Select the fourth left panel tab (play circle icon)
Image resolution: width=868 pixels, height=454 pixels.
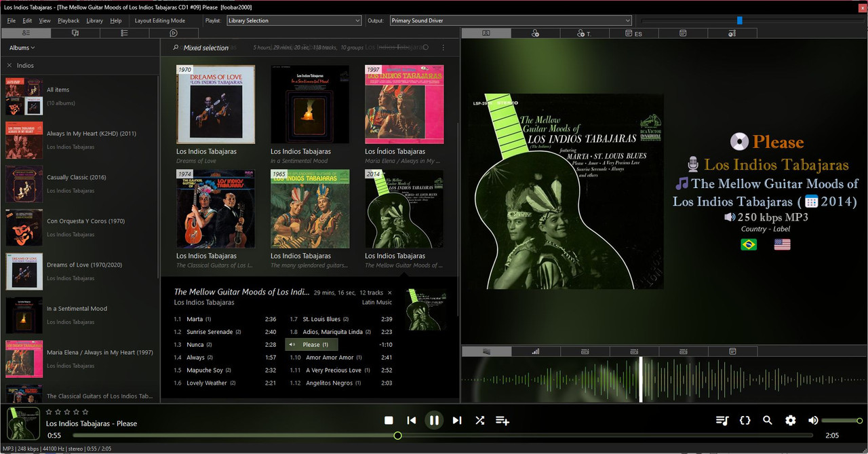[x=174, y=33]
